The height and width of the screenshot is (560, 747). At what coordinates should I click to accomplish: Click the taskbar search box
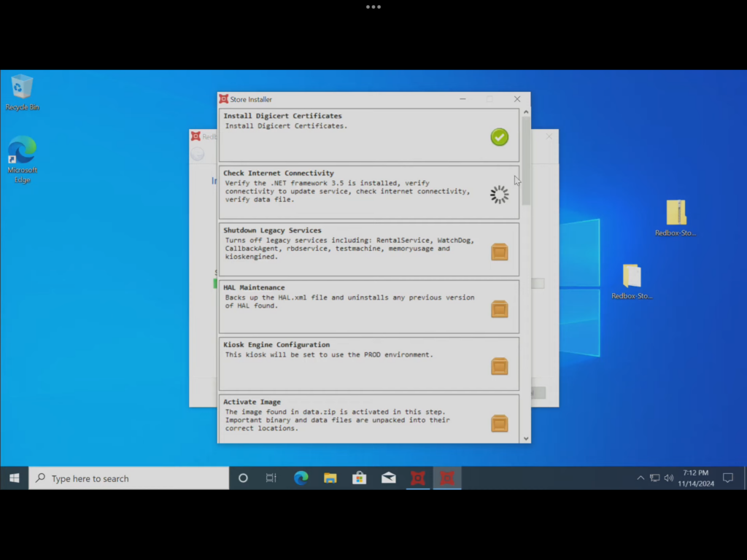[128, 478]
